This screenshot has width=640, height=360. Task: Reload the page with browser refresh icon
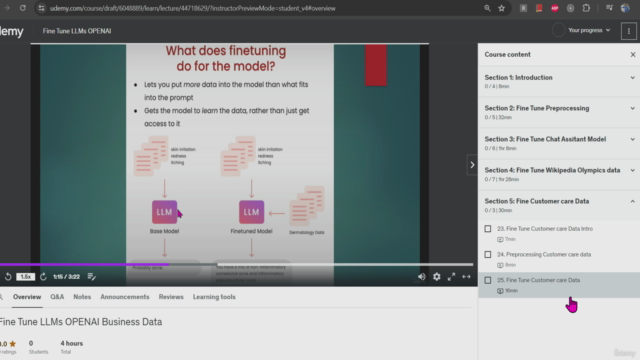point(23,8)
